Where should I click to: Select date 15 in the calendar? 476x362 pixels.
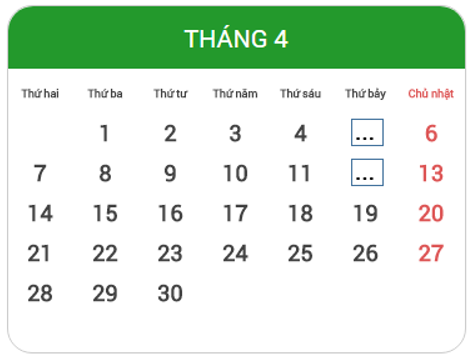[105, 213]
